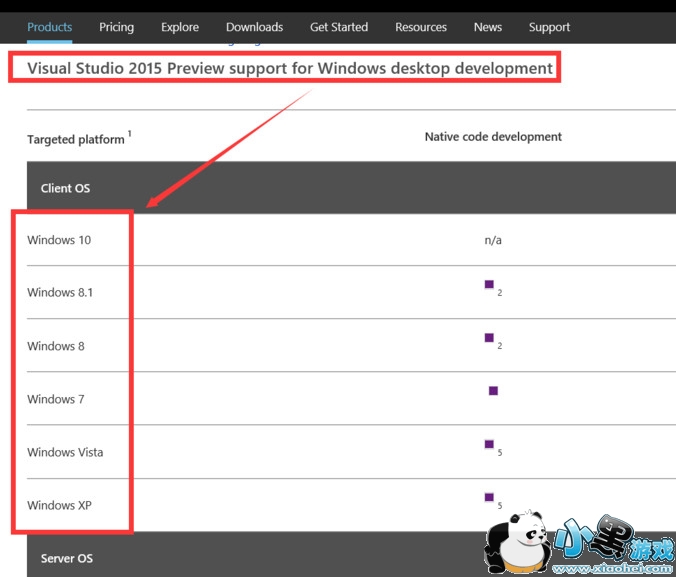Open the Support page link

pos(549,27)
